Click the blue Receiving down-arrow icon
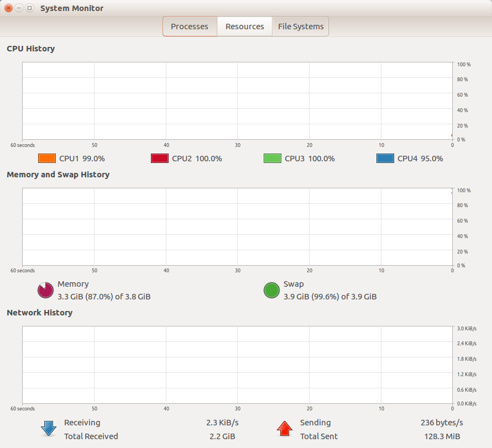This screenshot has width=492, height=448. coord(49,429)
